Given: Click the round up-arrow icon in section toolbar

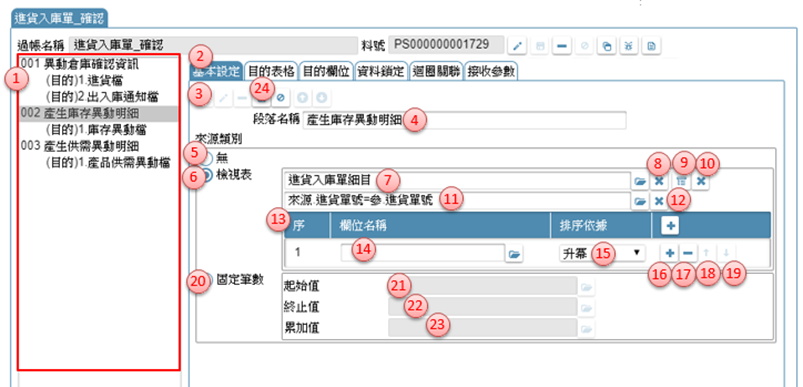Looking at the screenshot, I should pyautogui.click(x=303, y=97).
